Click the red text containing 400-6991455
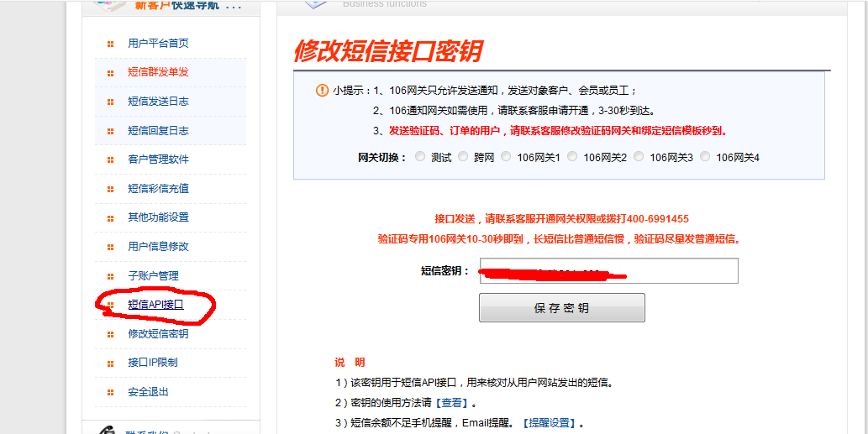Image resolution: width=868 pixels, height=434 pixels. pos(561,218)
